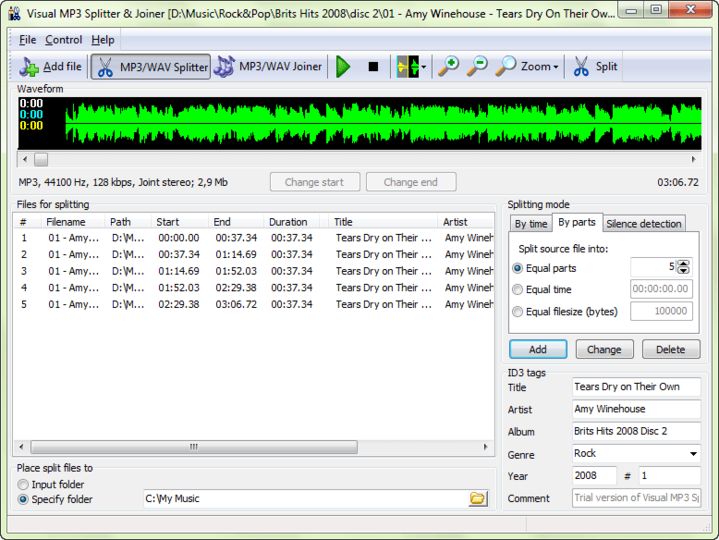Open the Zoom dropdown menu

click(x=527, y=67)
